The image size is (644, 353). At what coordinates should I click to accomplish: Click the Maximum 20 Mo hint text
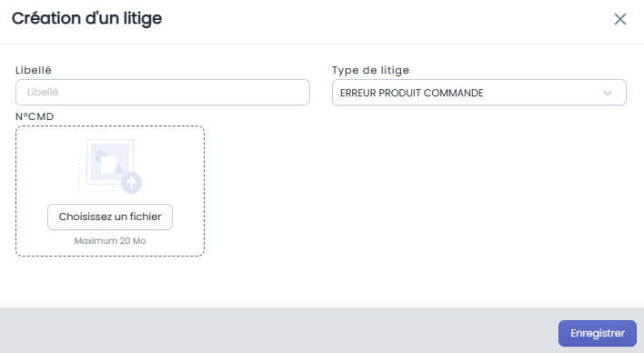pyautogui.click(x=110, y=241)
